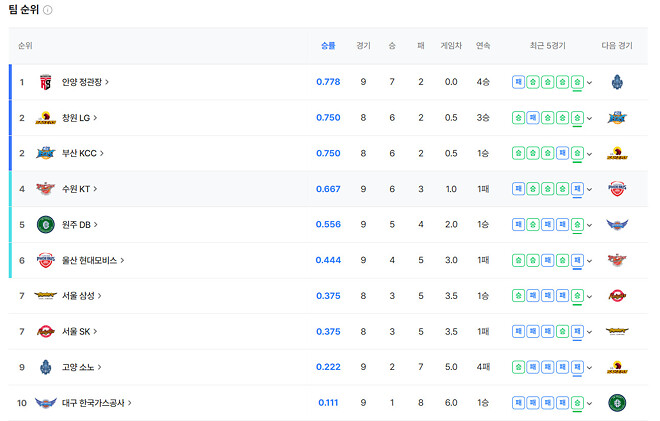Expand 수원 KT recent games chevron
The image size is (660, 421).
click(x=590, y=190)
